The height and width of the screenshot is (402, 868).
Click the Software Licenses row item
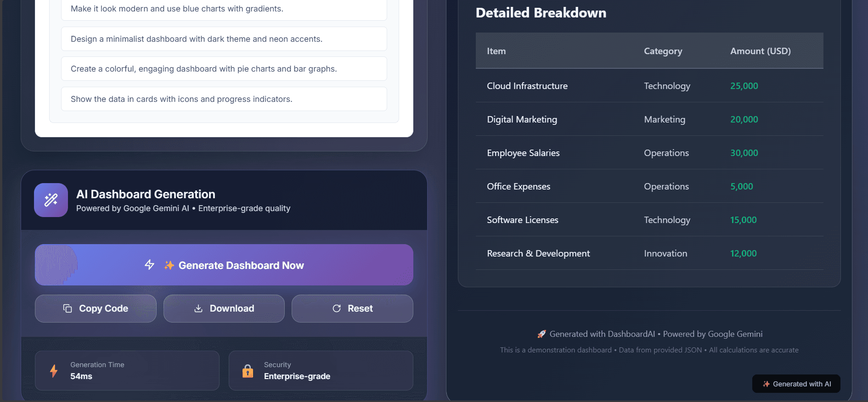pyautogui.click(x=523, y=220)
